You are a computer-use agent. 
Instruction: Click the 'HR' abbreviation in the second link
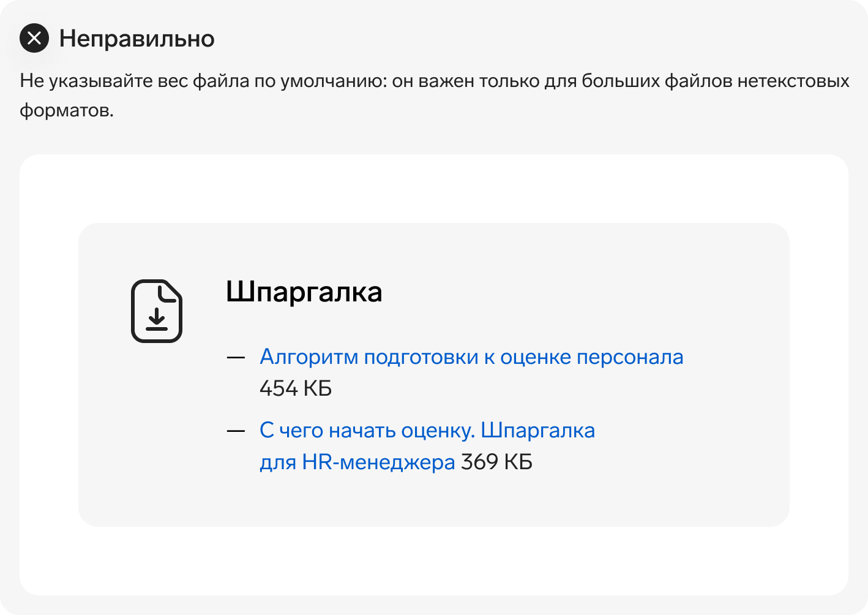click(317, 462)
